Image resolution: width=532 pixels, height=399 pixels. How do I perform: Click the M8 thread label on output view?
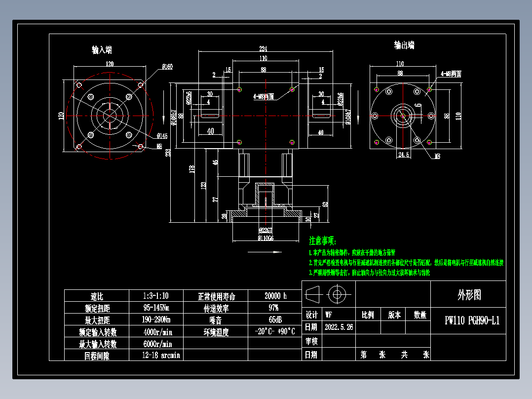pos(436,157)
